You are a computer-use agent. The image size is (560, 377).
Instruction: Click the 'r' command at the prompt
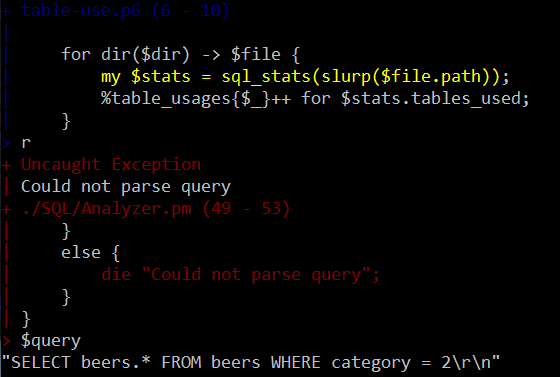click(x=26, y=143)
